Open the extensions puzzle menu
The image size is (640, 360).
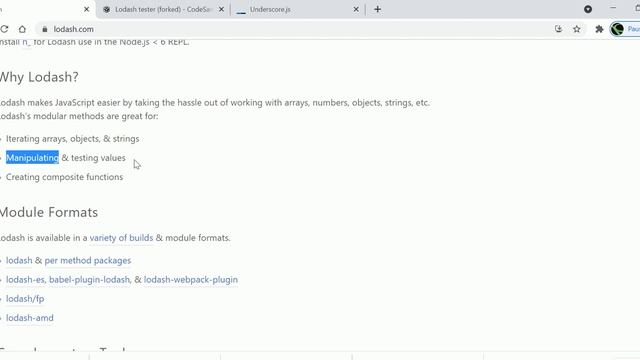coord(599,29)
